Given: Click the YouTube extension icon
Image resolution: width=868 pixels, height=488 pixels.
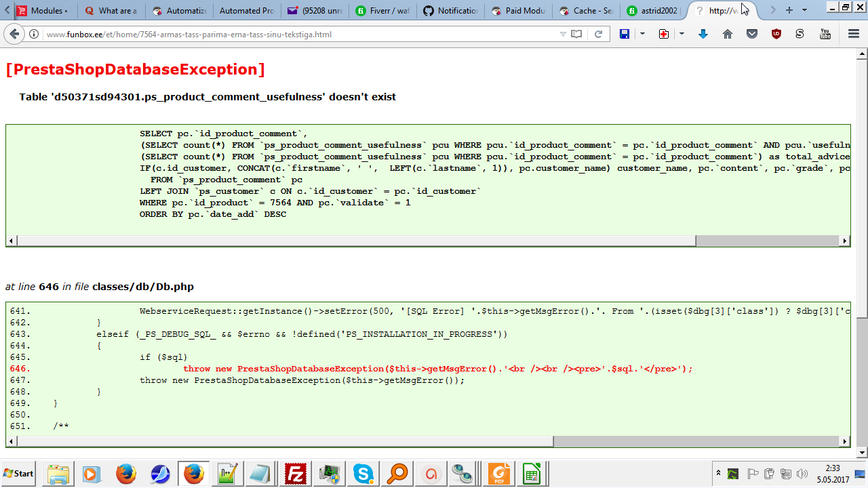Looking at the screenshot, I should tap(825, 34).
